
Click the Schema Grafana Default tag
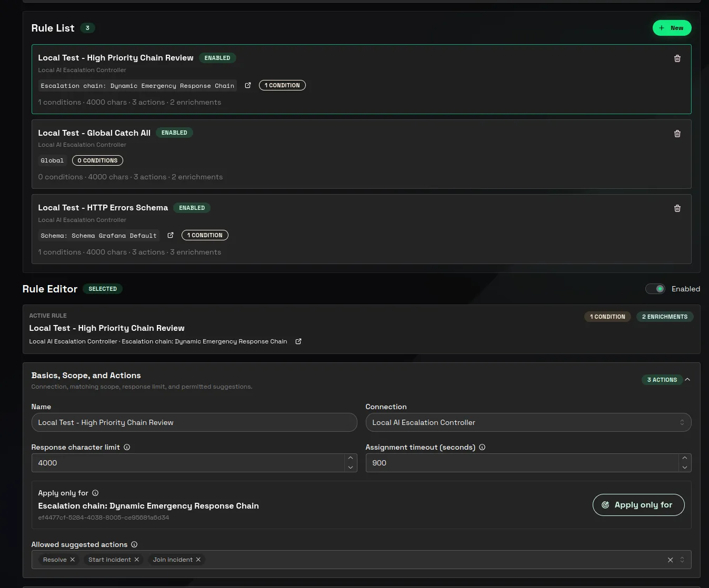tap(99, 236)
